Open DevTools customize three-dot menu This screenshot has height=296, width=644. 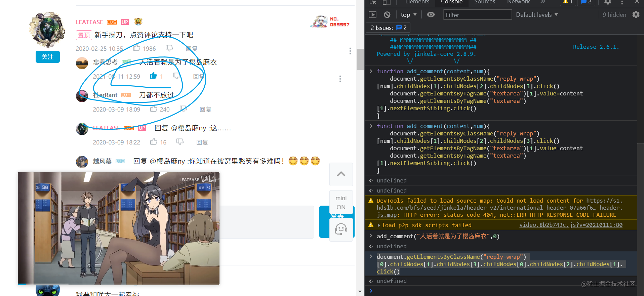[x=622, y=2]
